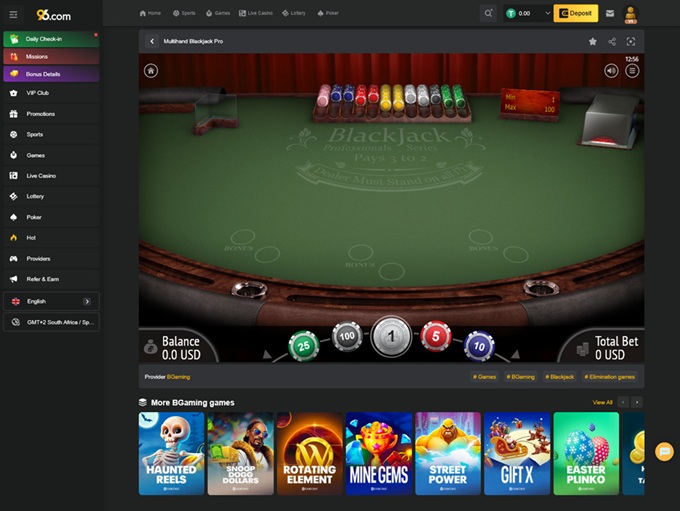The width and height of the screenshot is (680, 511).
Task: Add game to favorites with star icon
Action: tap(592, 42)
